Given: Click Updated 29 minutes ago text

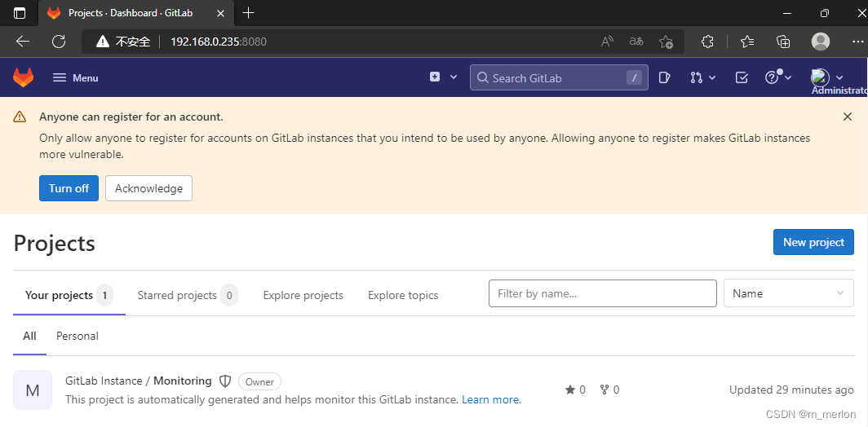Looking at the screenshot, I should [791, 390].
